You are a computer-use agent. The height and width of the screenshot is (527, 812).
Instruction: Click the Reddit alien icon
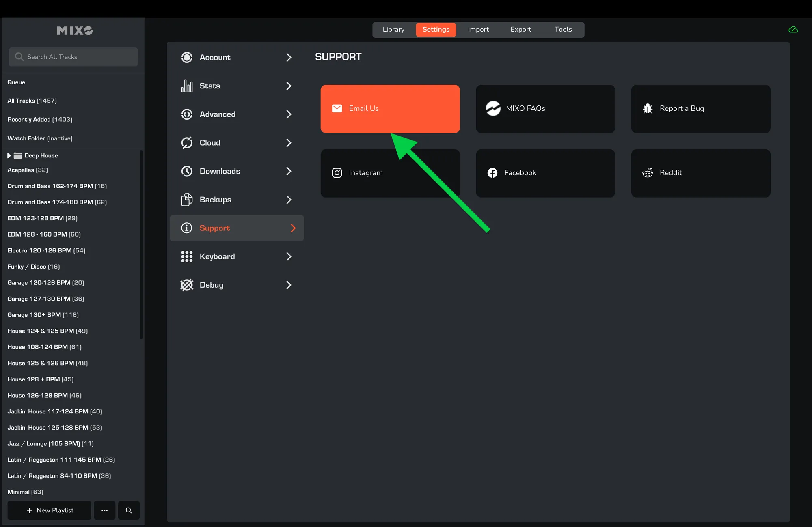coord(648,173)
